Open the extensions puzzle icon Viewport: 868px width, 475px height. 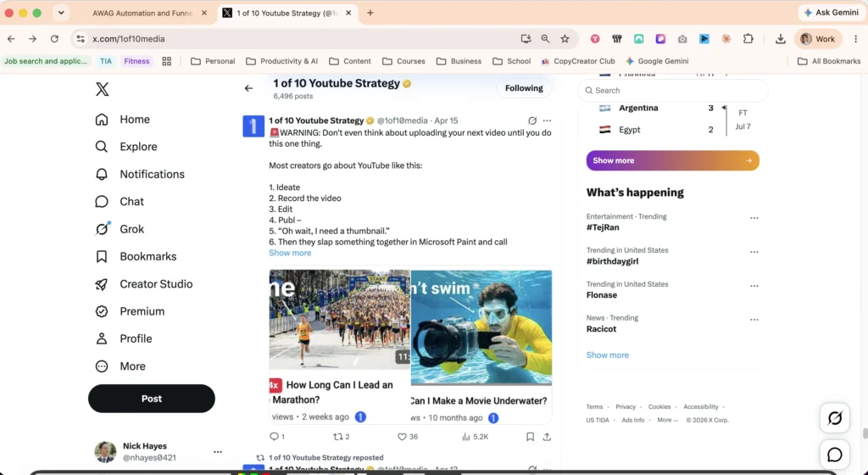(748, 39)
